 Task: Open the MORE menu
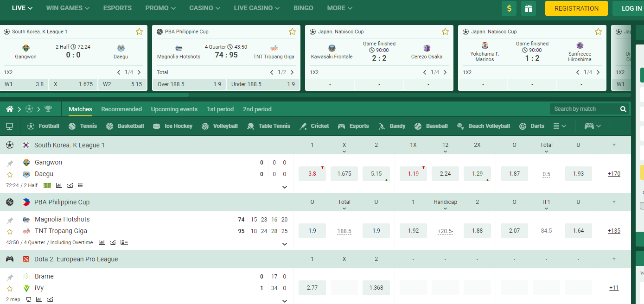340,8
